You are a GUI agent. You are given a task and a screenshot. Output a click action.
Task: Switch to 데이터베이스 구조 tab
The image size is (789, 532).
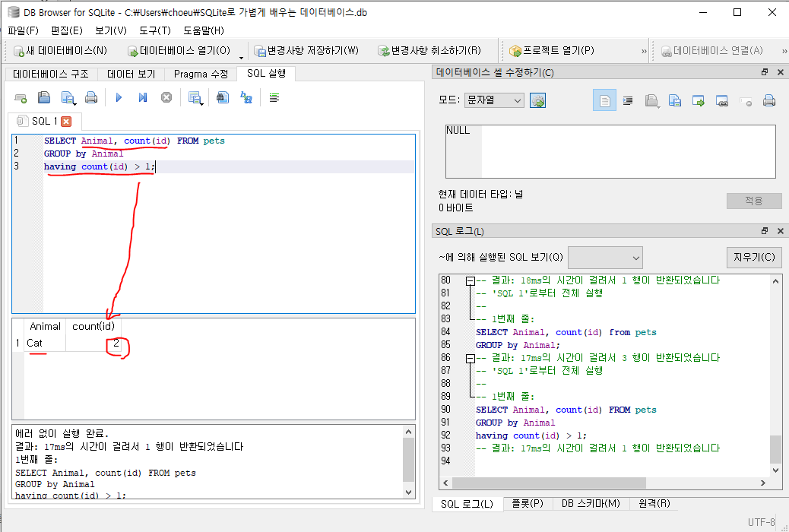point(51,74)
